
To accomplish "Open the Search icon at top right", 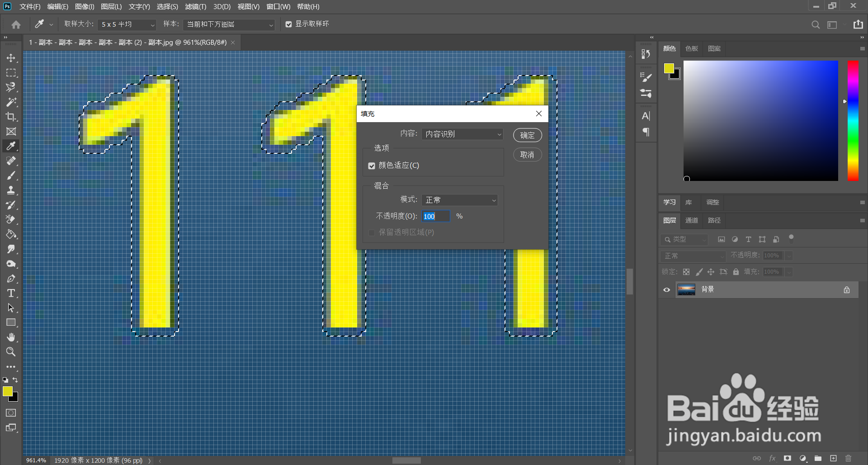I will pyautogui.click(x=816, y=25).
